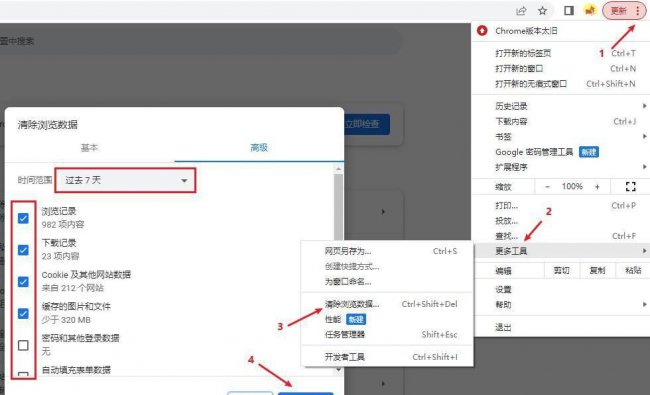650x395 pixels.
Task: Choose 清除浏览数据... in submenu
Action: 387,304
